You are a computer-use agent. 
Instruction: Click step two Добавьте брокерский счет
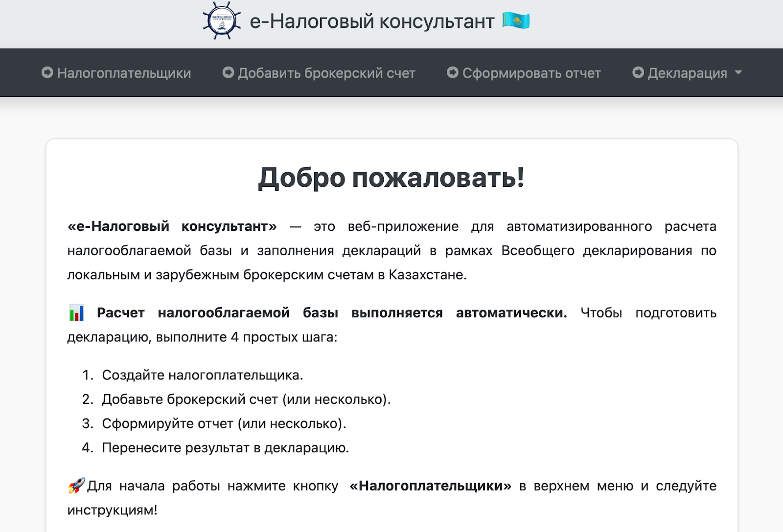[x=246, y=399]
